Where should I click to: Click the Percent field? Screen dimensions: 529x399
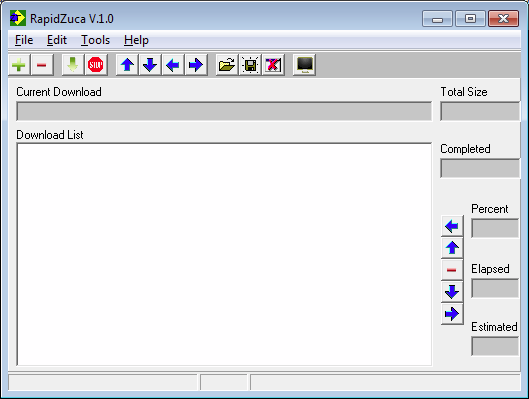(x=495, y=228)
